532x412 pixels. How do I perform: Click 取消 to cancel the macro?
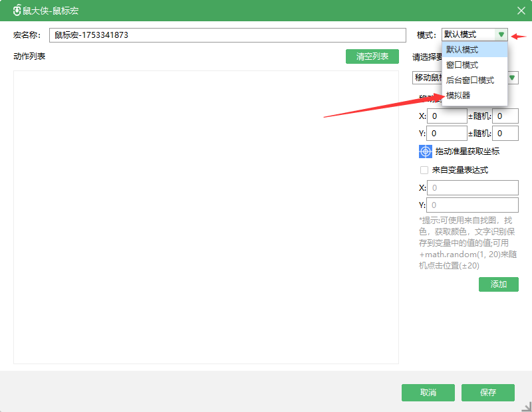pos(428,393)
